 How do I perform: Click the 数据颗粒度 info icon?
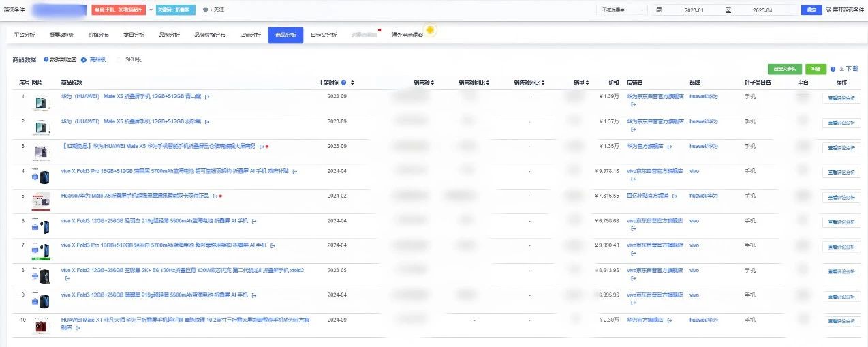click(x=46, y=59)
